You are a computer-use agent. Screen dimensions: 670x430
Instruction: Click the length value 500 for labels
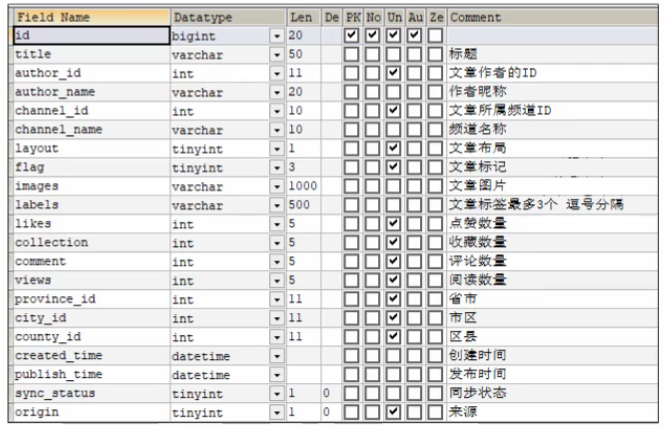[299, 205]
